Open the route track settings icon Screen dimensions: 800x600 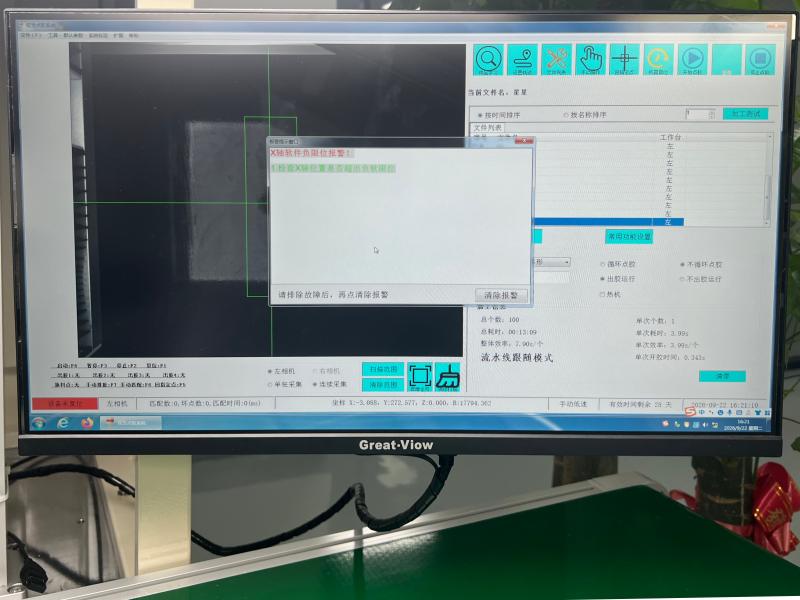click(522, 60)
